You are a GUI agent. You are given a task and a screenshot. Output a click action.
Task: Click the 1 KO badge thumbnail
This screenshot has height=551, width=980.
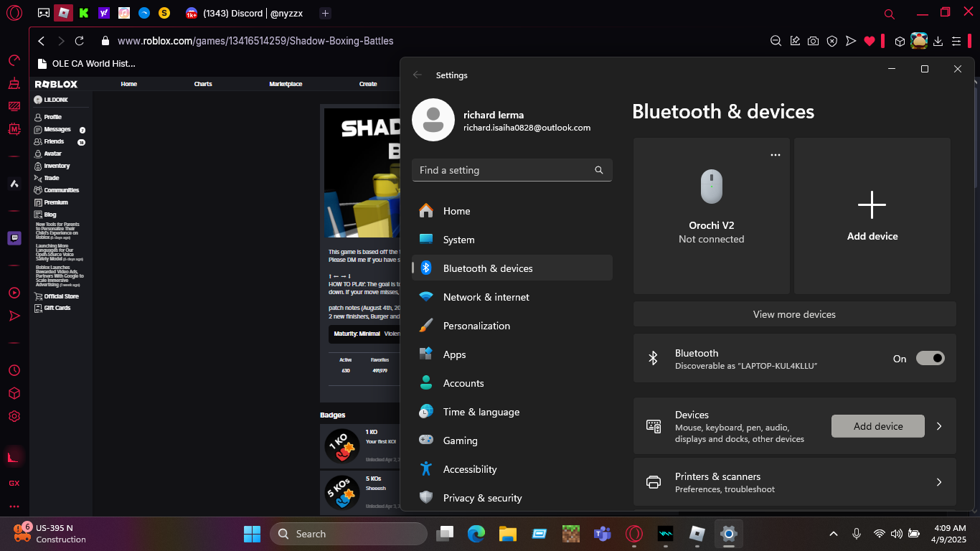[x=342, y=446]
